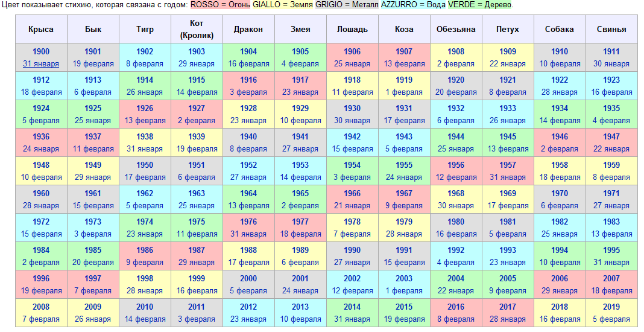Click the date link under 2012

point(248,319)
